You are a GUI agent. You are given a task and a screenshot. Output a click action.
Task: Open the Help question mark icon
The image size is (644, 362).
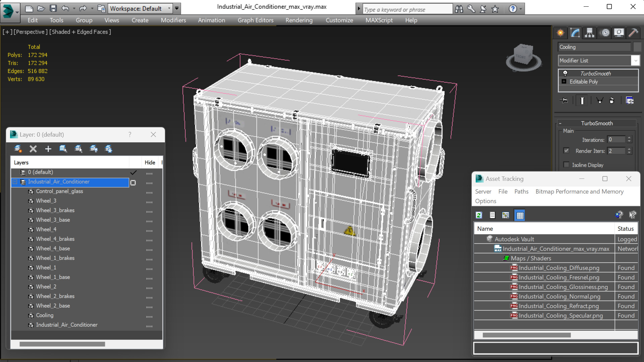[x=513, y=9]
